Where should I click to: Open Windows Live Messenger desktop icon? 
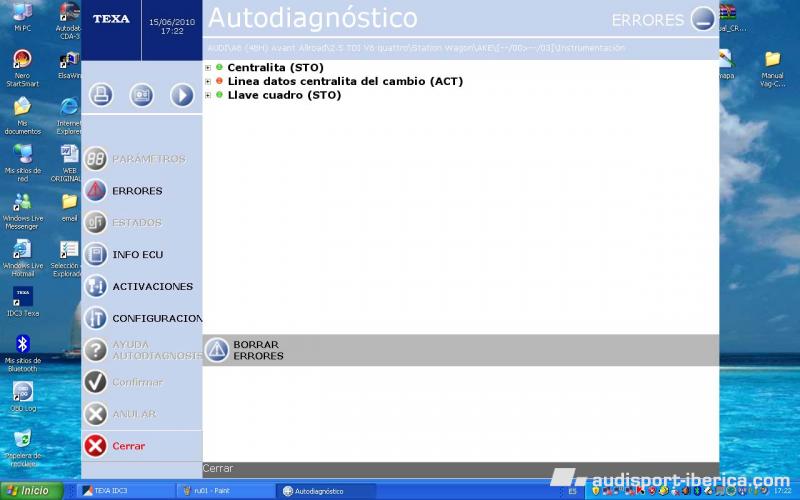tap(22, 211)
